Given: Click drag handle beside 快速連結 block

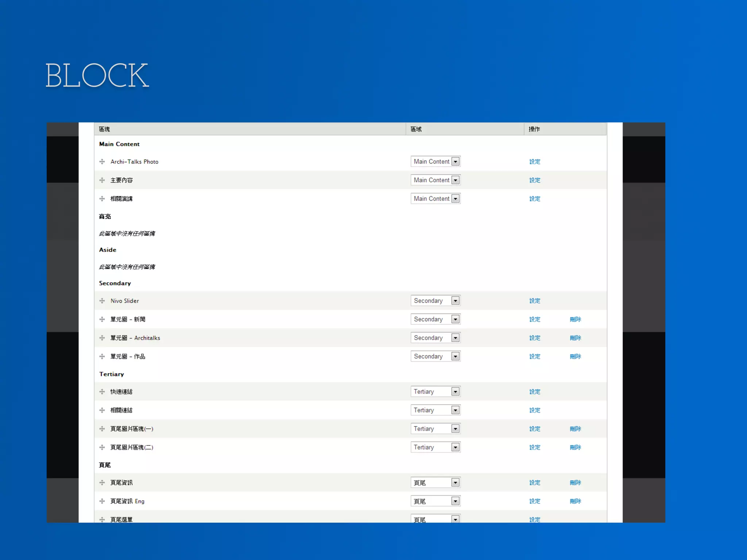Looking at the screenshot, I should point(102,392).
